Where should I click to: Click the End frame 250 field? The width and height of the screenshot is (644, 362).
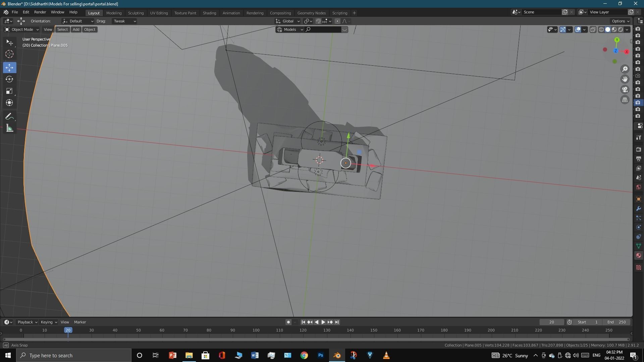(x=616, y=322)
